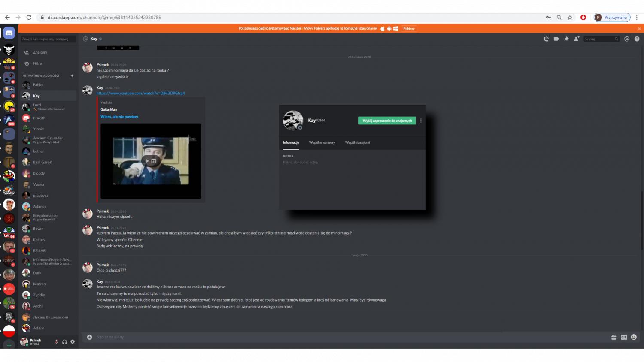Viewport: 644px width, 362px height.
Task: Open the help question mark icon
Action: click(637, 39)
